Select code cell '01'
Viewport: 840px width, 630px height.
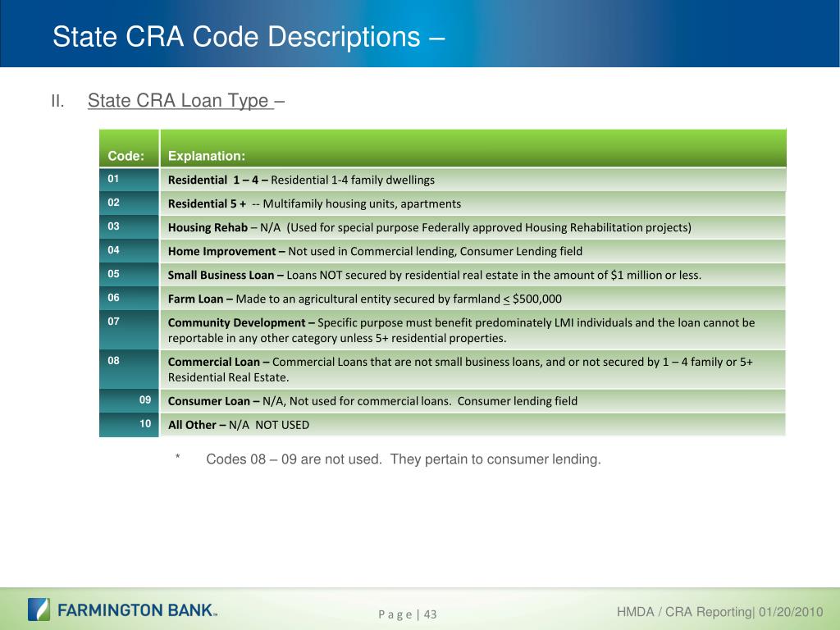129,179
